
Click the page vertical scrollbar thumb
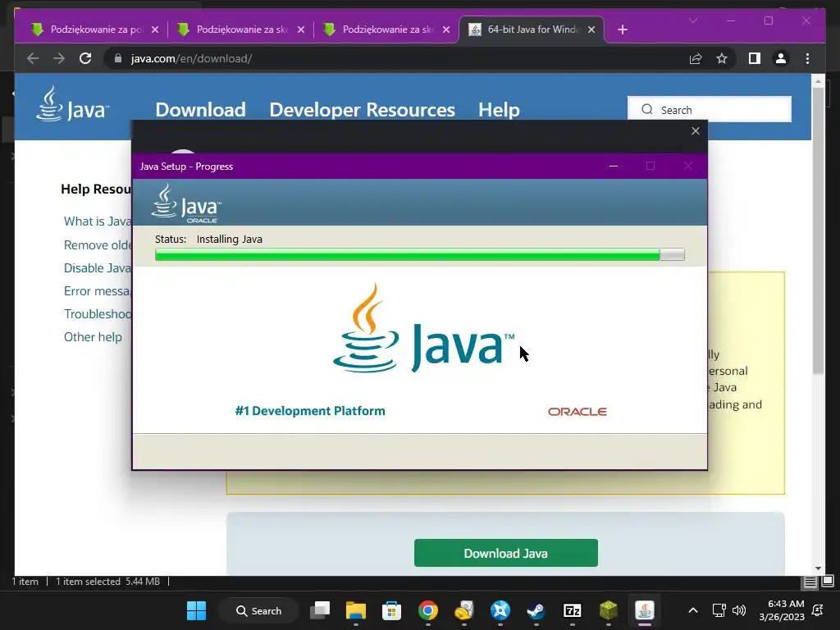point(818,231)
